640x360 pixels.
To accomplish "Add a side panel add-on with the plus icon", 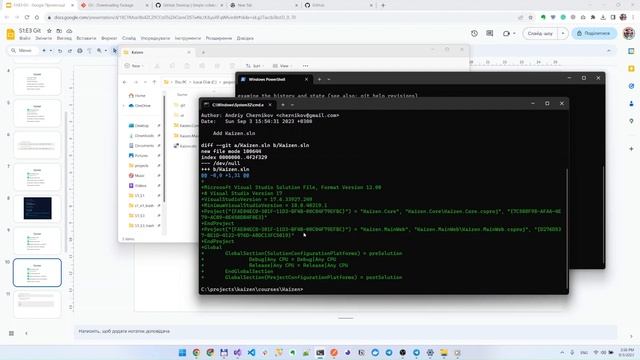I will coord(631,149).
